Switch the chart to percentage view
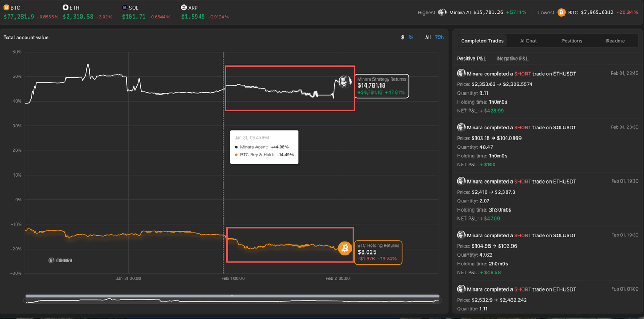Screen dimensions: 644x319 click(411, 38)
